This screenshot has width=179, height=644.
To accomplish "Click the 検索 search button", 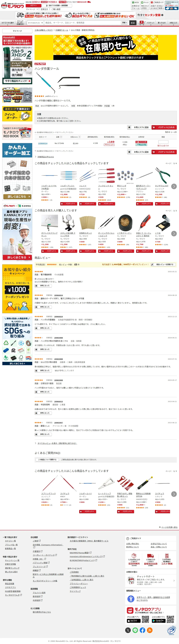I will 133,23.
